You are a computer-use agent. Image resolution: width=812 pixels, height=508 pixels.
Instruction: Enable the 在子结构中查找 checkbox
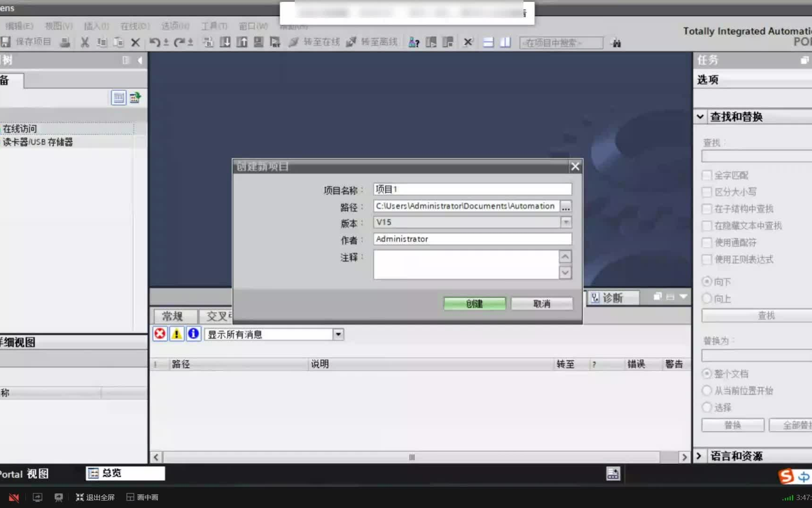[x=706, y=209]
